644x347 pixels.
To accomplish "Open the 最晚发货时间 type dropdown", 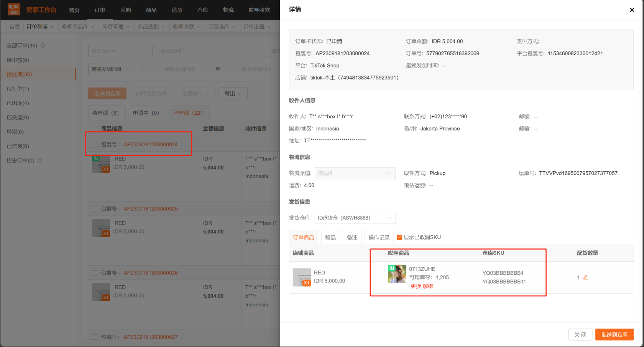I will pyautogui.click(x=111, y=69).
